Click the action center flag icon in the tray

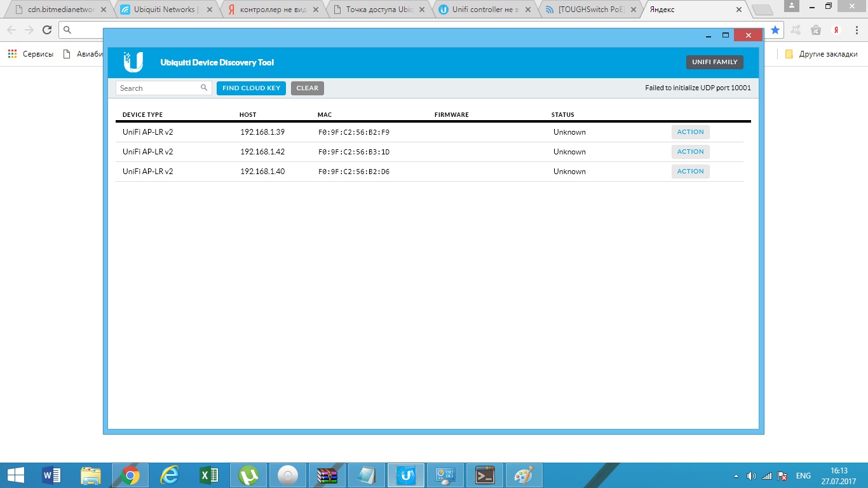coord(783,476)
